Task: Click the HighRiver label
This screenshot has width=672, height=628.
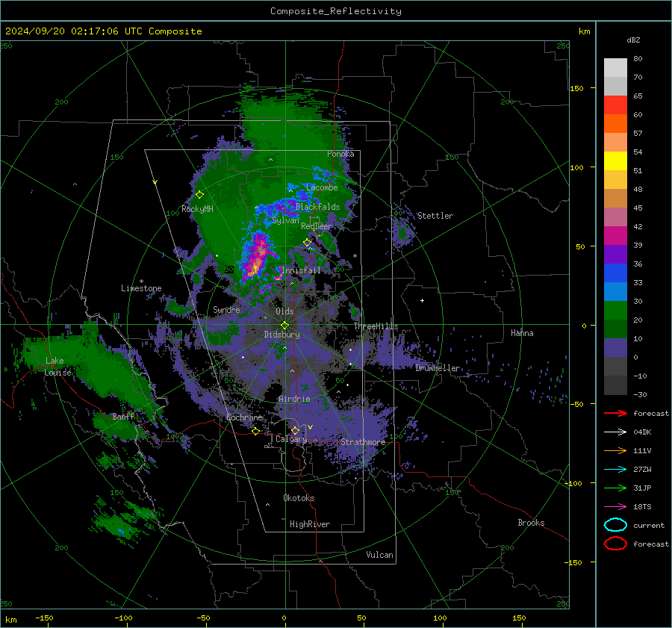Action: point(310,524)
